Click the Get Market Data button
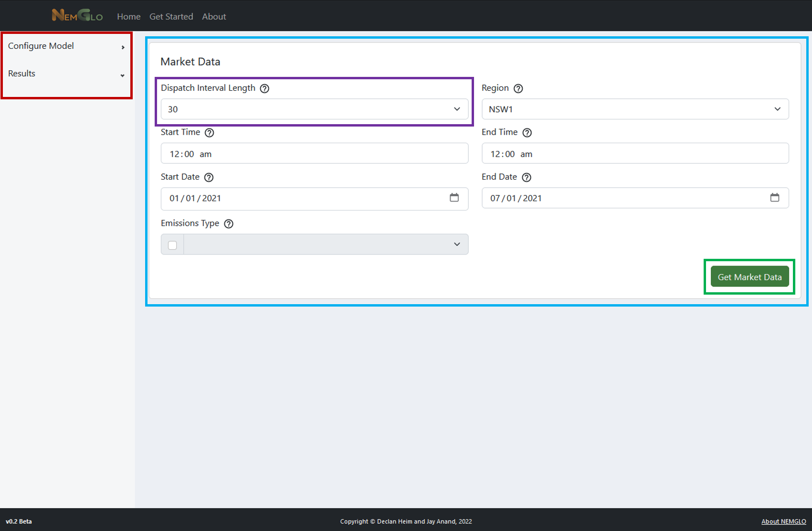The height and width of the screenshot is (531, 812). tap(749, 277)
